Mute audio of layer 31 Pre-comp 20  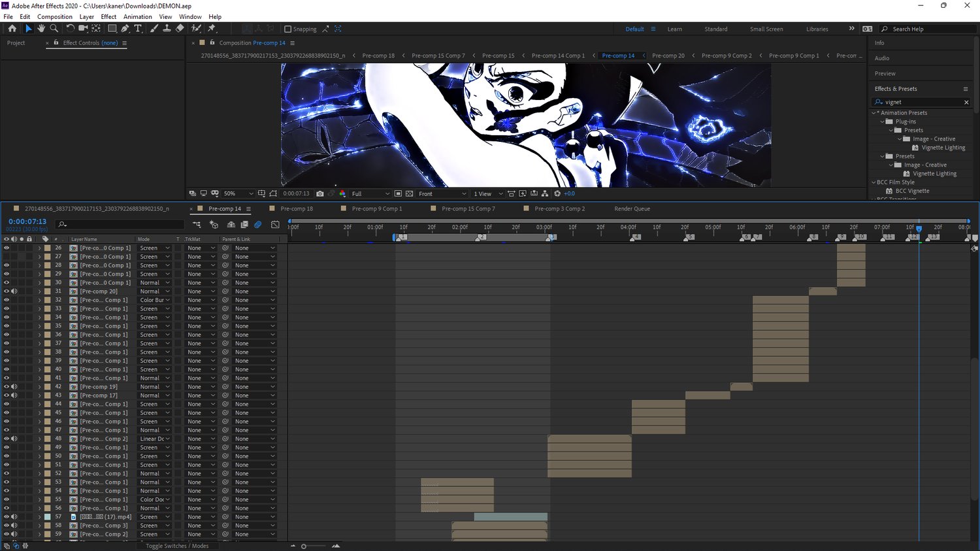point(14,292)
